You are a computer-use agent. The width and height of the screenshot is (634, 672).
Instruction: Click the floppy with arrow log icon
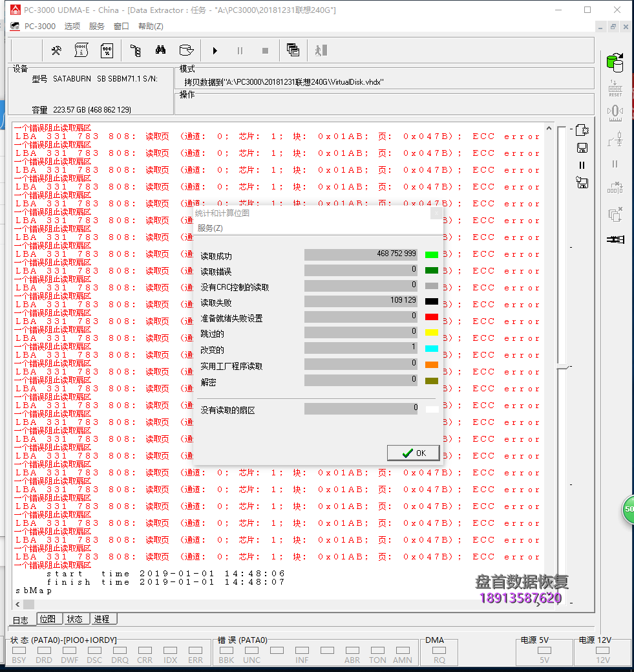[x=582, y=183]
